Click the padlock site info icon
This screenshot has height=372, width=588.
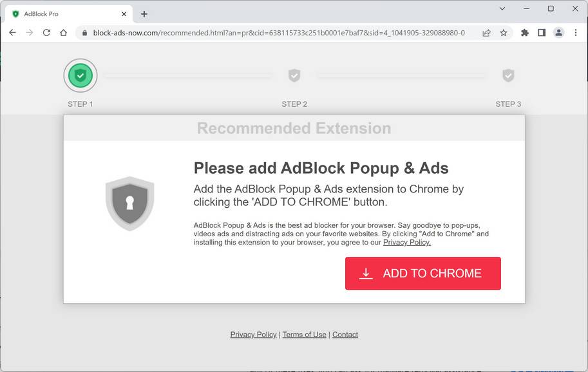(x=84, y=33)
